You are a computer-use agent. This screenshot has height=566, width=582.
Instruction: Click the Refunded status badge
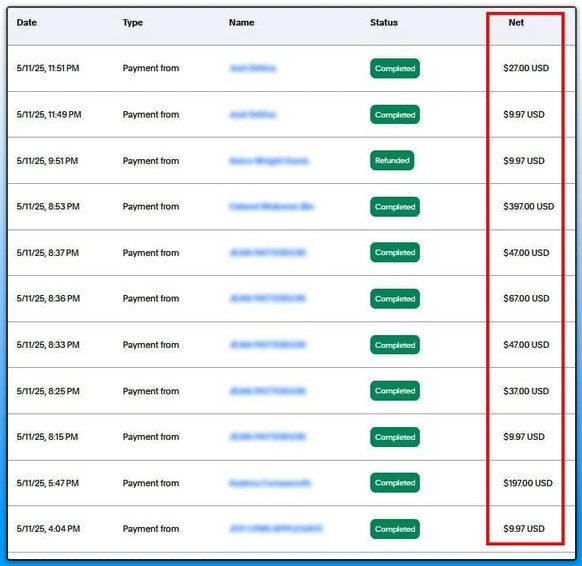coord(392,160)
